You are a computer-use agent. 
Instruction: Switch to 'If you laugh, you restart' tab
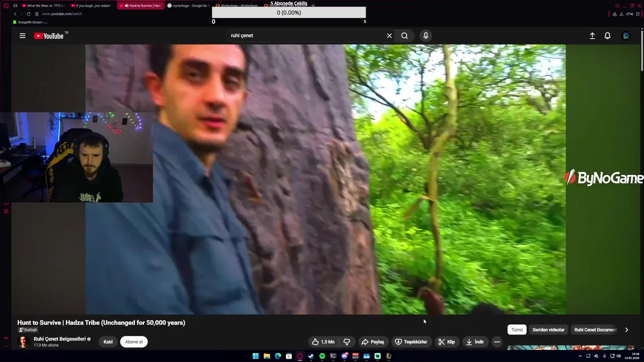coord(91,6)
